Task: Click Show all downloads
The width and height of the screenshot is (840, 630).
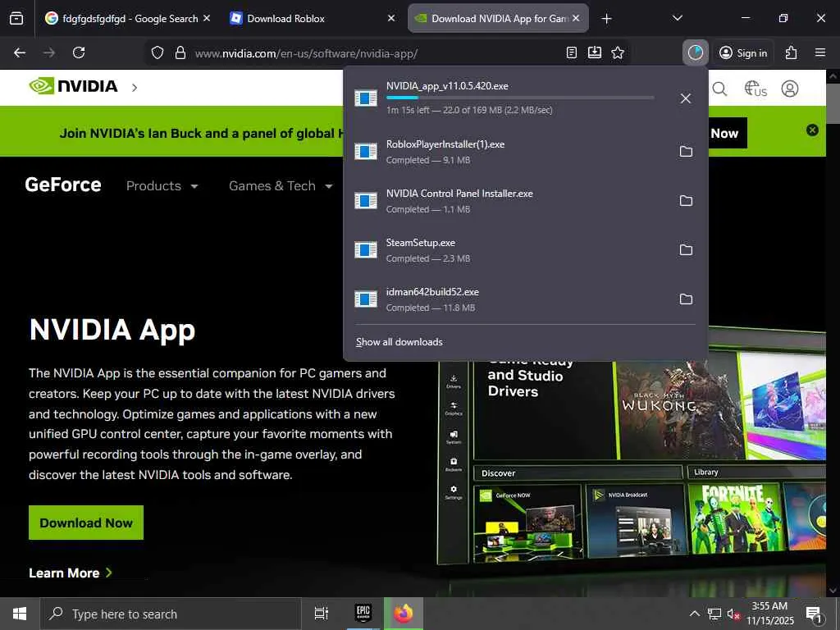Action: [399, 342]
